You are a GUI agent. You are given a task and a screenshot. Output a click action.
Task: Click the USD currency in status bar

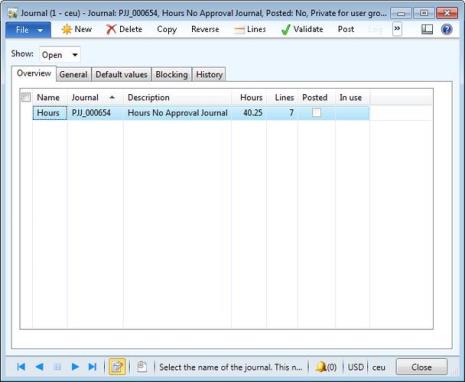tap(356, 367)
